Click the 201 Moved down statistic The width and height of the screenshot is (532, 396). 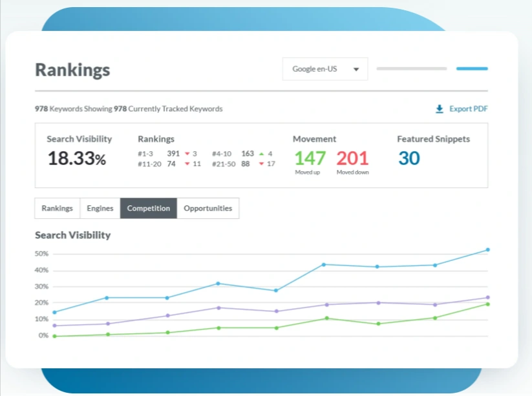353,158
